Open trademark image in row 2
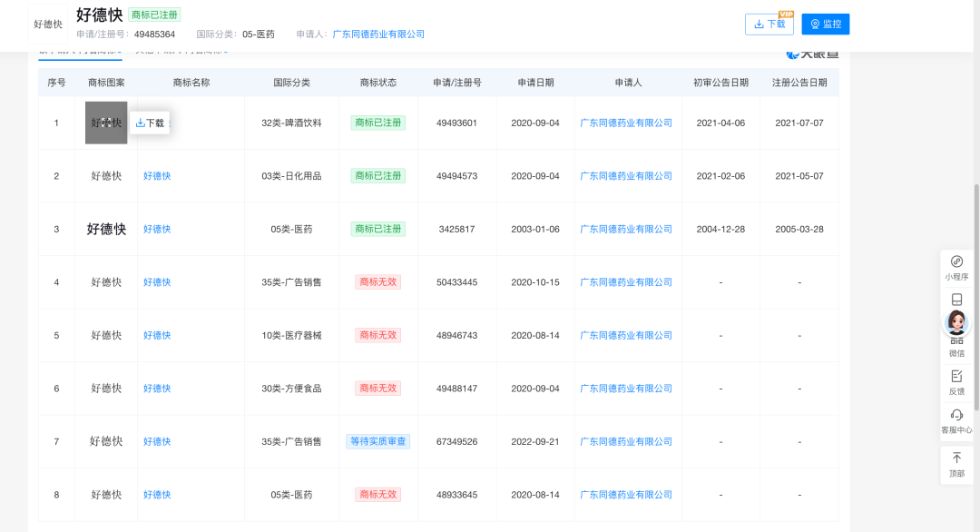The height and width of the screenshot is (532, 980). tap(106, 175)
